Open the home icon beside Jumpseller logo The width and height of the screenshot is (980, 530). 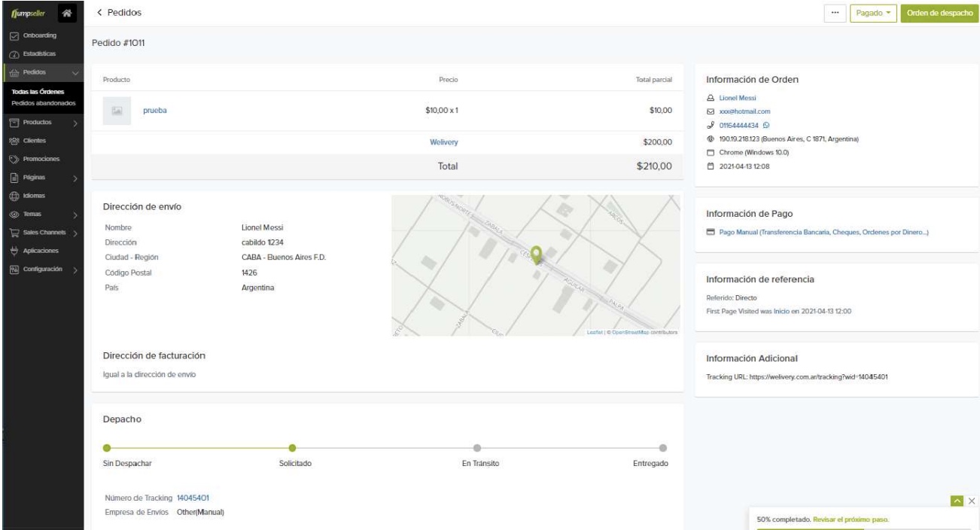pyautogui.click(x=68, y=12)
